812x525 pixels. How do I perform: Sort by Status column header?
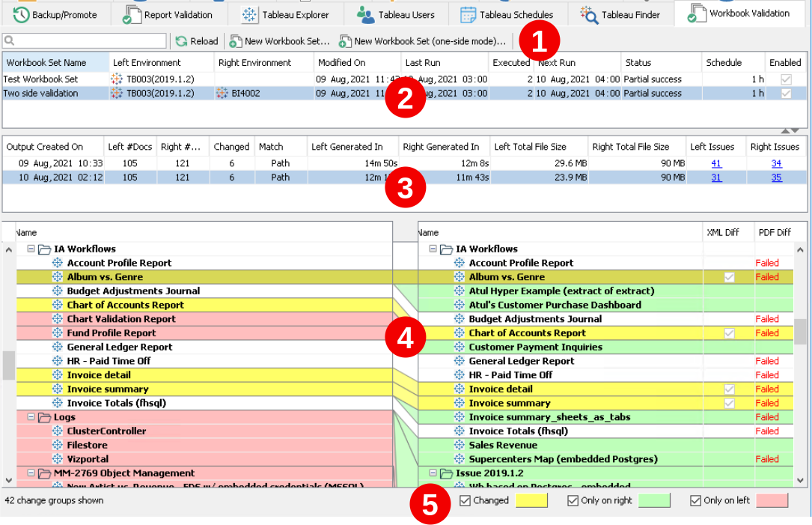pos(661,63)
